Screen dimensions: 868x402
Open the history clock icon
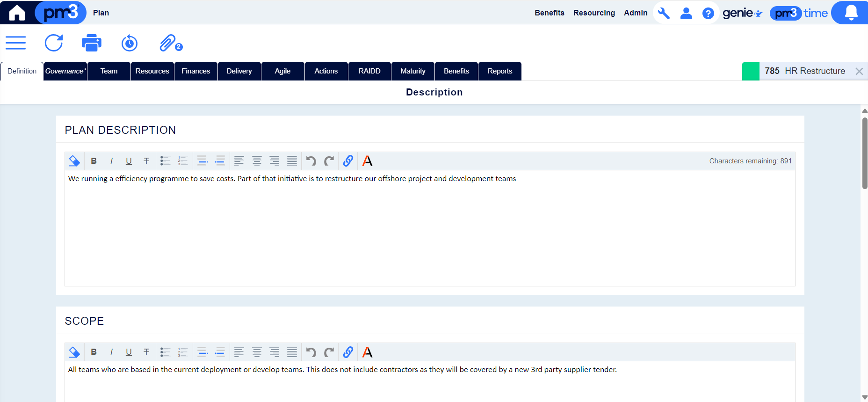pos(130,43)
